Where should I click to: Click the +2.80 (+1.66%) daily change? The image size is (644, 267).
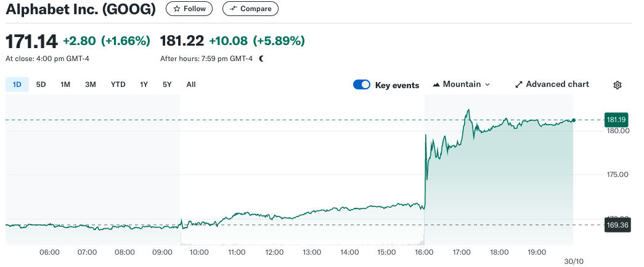point(107,41)
